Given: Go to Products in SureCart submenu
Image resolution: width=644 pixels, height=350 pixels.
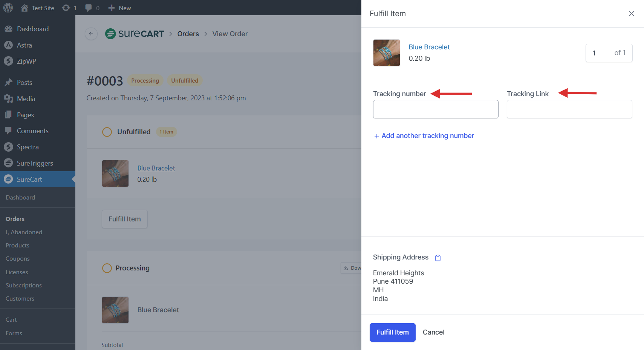Looking at the screenshot, I should 17,246.
